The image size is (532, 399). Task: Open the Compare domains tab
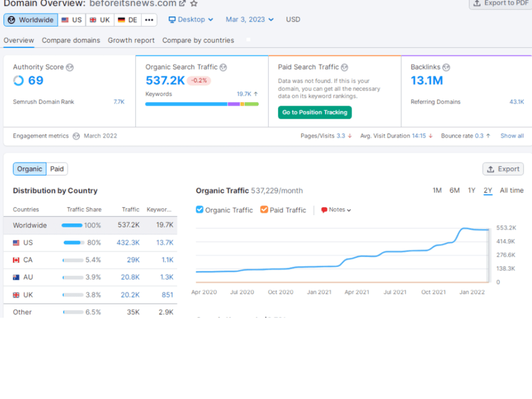point(71,40)
